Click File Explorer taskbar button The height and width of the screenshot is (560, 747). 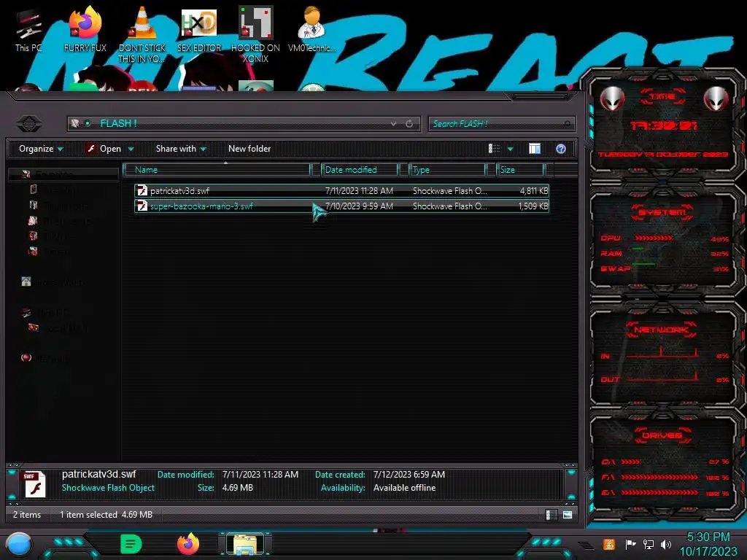245,544
